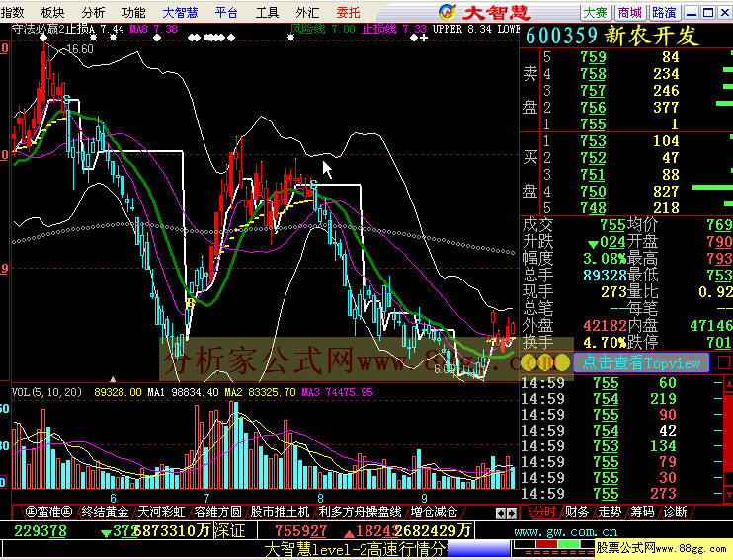Click the 大赛 button in title bar

[x=595, y=13]
